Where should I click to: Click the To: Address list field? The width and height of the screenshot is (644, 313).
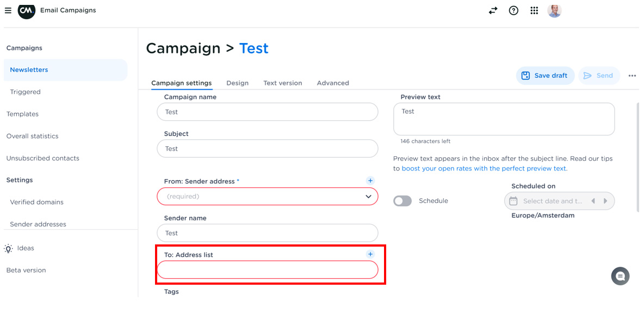267,269
